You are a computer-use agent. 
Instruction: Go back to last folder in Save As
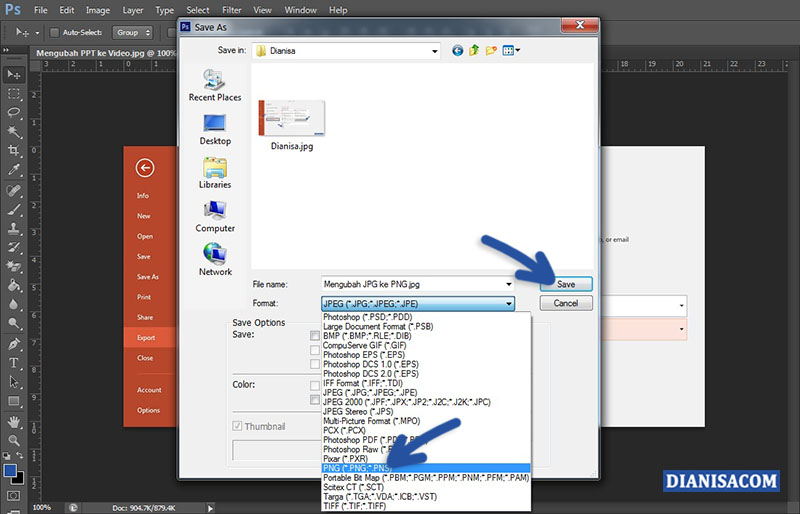[458, 51]
